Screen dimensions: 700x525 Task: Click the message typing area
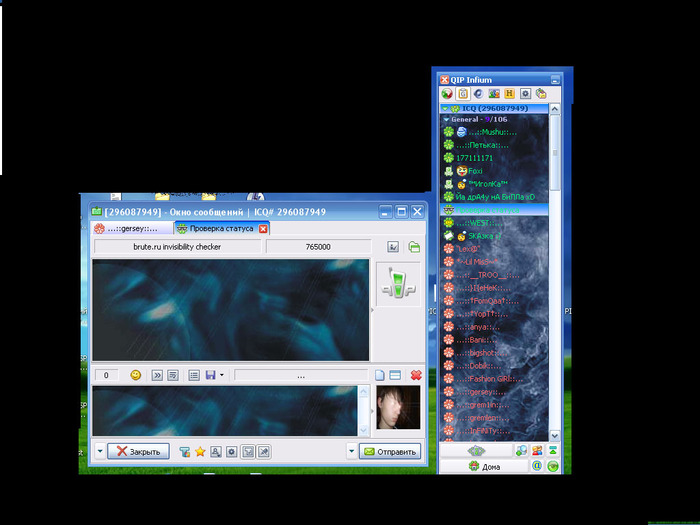click(225, 411)
